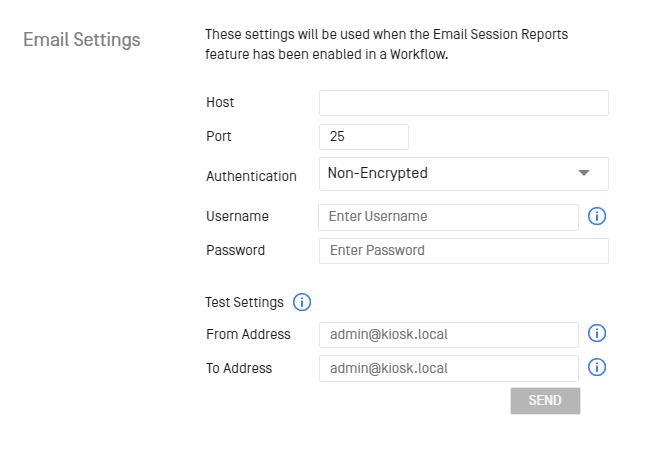
Task: Click the Port field showing 25
Action: tap(364, 137)
